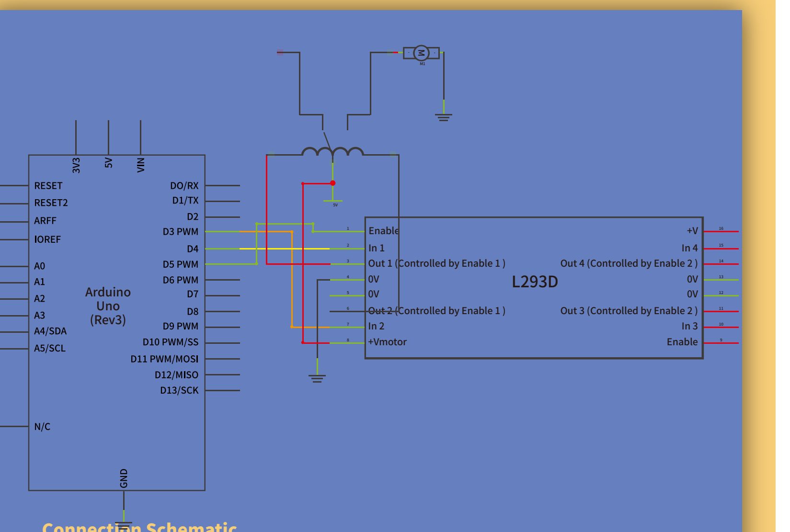This screenshot has height=532, width=790.
Task: Click the ARFF pin label
Action: tap(46, 221)
